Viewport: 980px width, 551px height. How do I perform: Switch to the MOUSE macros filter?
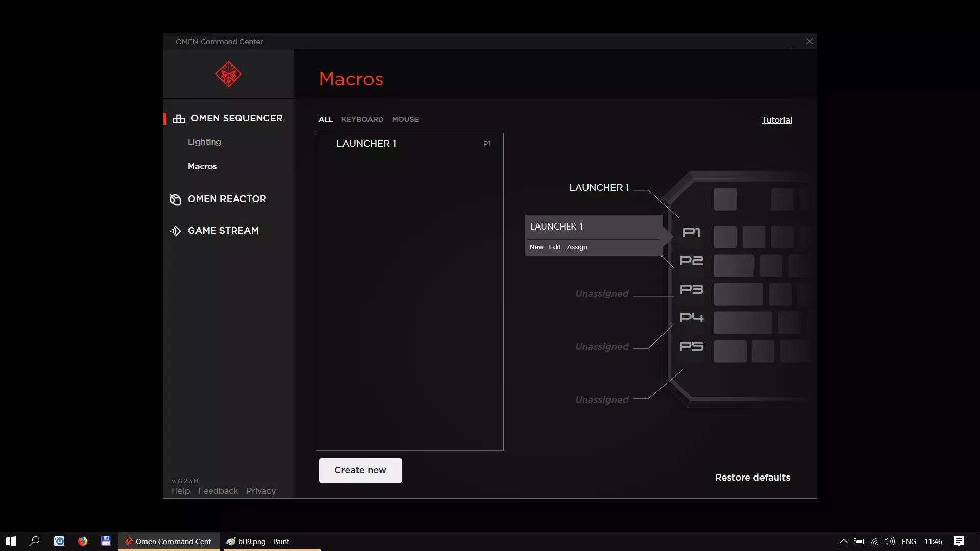point(405,119)
